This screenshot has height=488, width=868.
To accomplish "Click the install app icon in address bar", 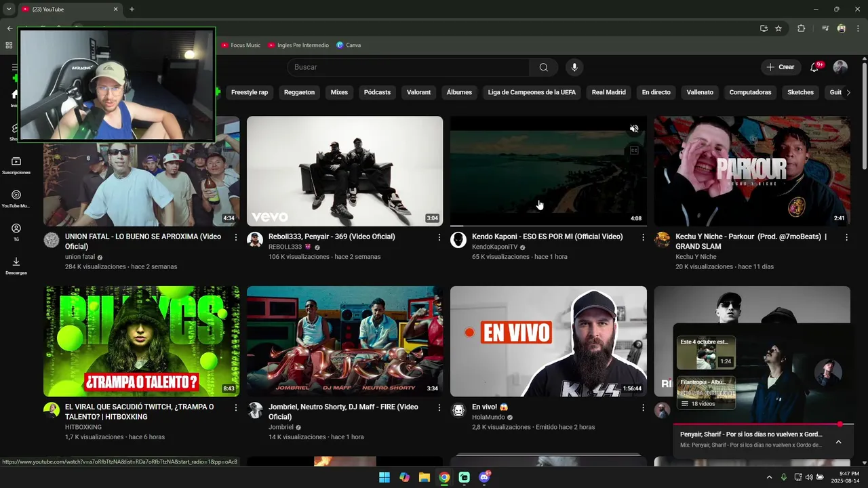I will tap(764, 28).
